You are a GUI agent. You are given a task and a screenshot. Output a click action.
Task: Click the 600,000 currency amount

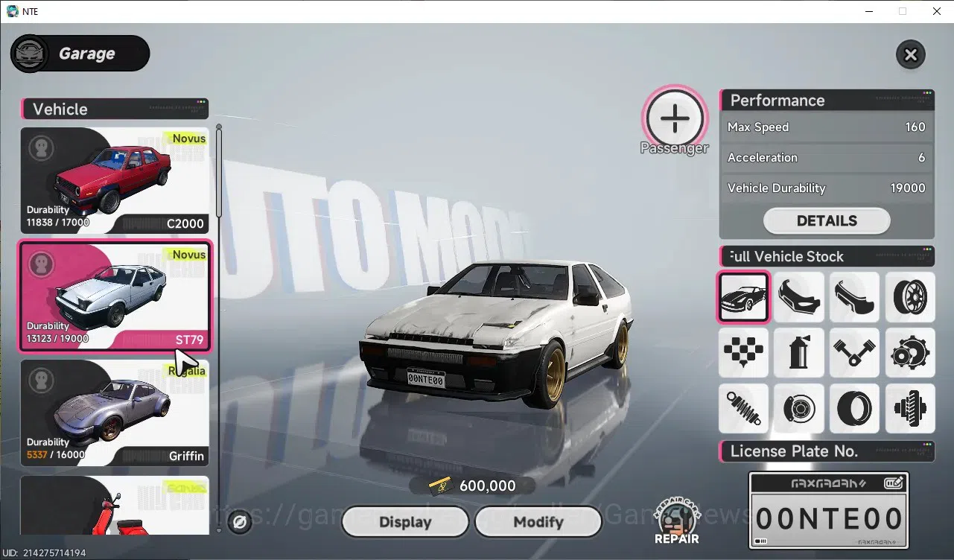click(488, 486)
